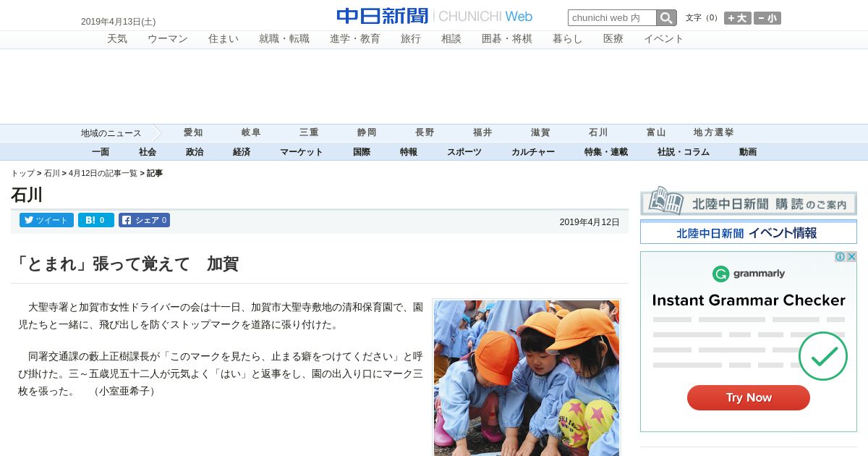Select 福井 regional news
The image size is (868, 456).
(x=482, y=133)
